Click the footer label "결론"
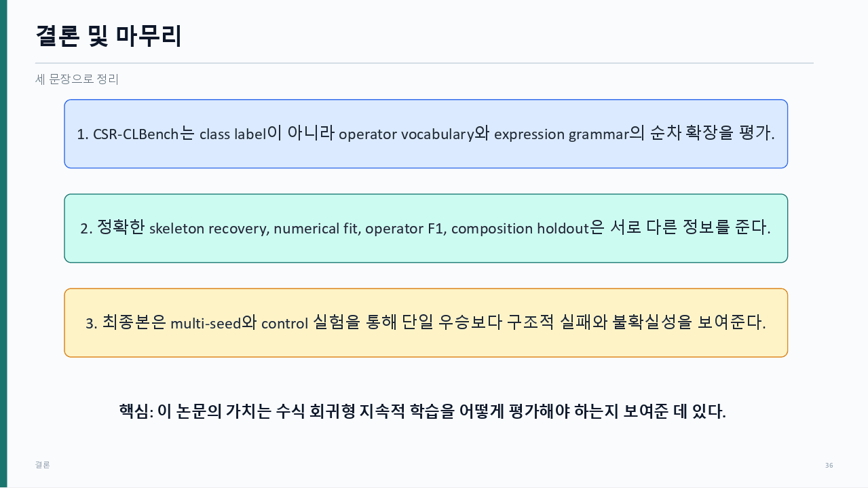This screenshot has width=868, height=488. click(x=42, y=465)
